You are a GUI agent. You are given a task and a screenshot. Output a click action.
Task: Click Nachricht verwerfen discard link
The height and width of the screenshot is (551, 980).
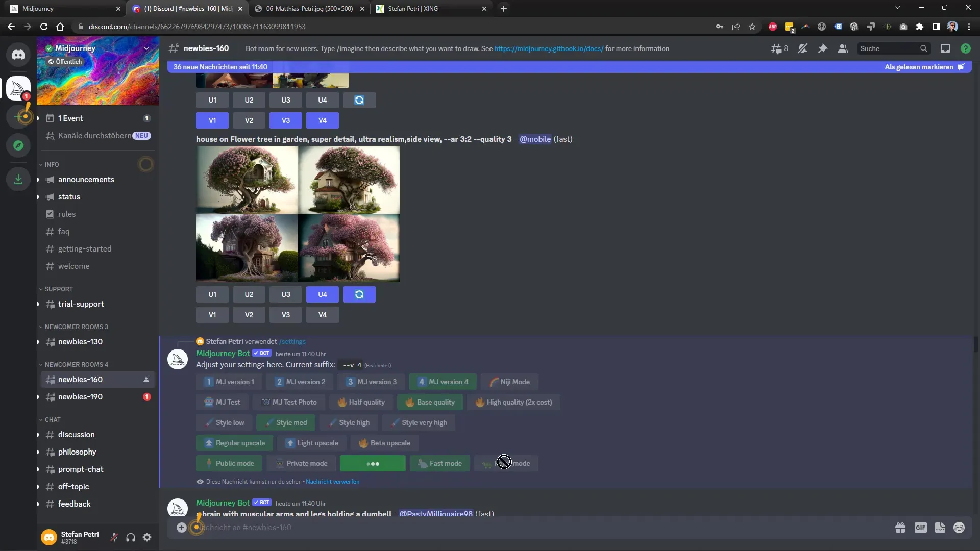pyautogui.click(x=332, y=481)
